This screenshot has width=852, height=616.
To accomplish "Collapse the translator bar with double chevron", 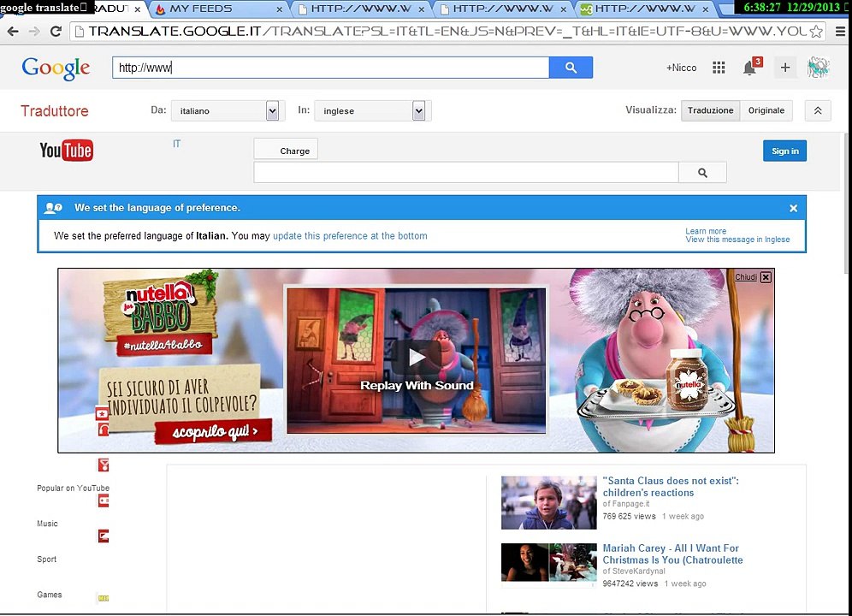I will 818,111.
